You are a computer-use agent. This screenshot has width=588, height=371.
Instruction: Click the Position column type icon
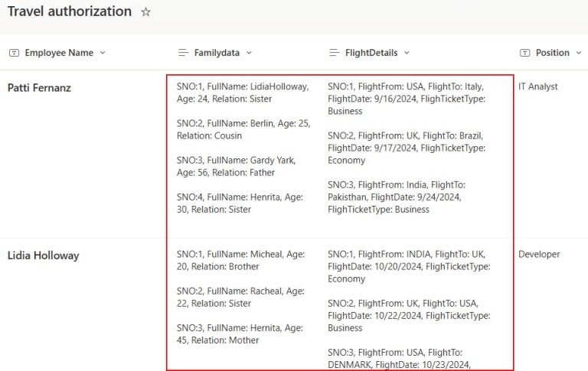pyautogui.click(x=525, y=53)
